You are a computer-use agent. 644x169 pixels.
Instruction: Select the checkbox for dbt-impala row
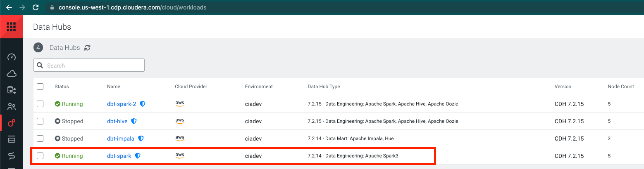(40, 138)
